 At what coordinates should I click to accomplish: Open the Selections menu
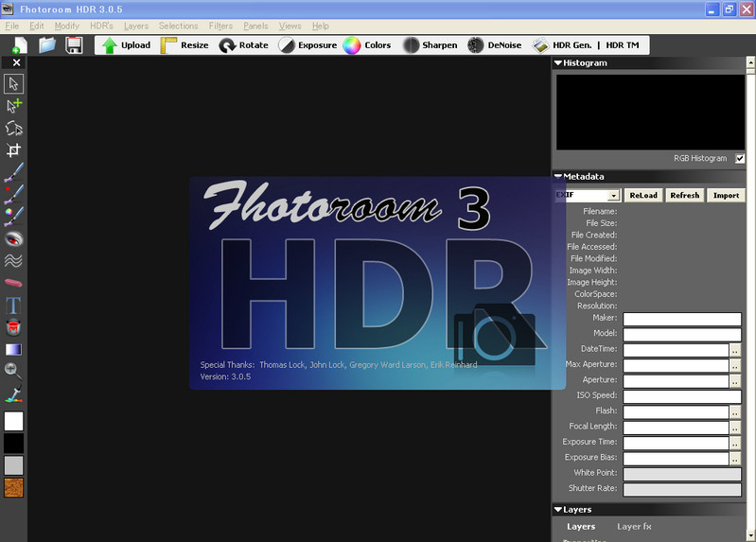(x=179, y=26)
